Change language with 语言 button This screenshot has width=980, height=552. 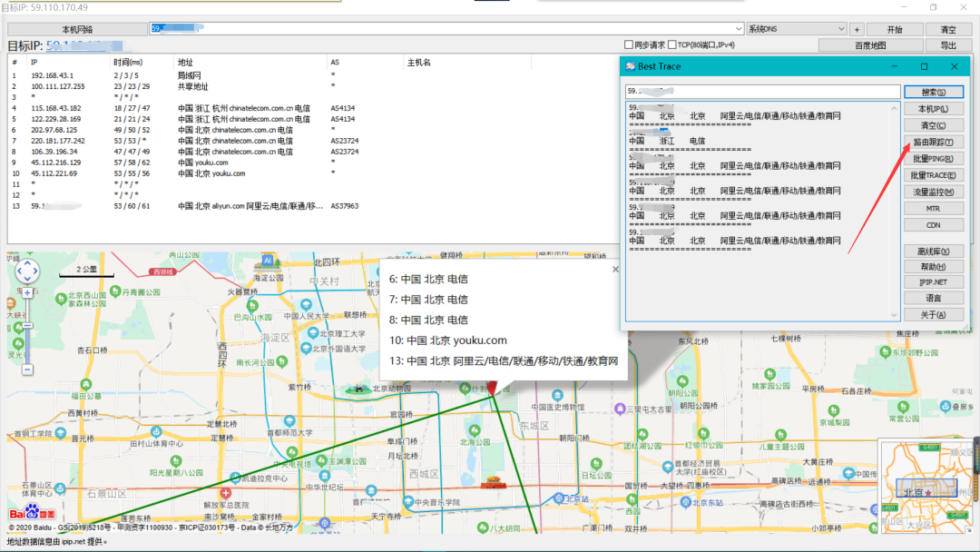(933, 298)
